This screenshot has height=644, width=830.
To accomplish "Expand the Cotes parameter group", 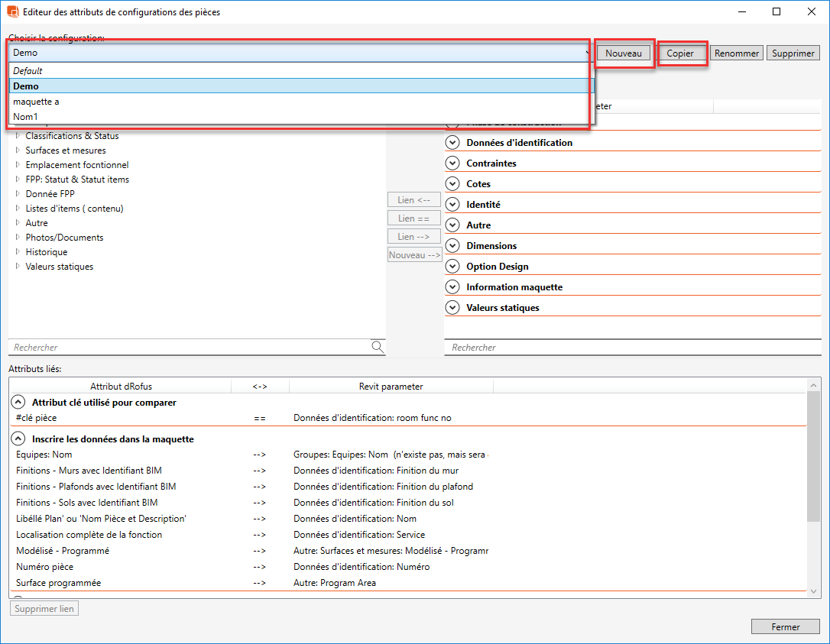I will coord(452,184).
